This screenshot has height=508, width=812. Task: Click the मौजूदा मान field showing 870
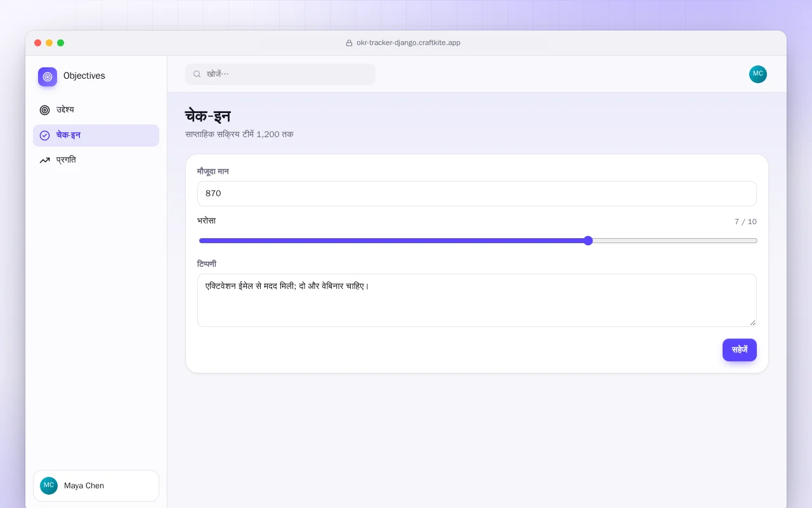click(x=477, y=194)
